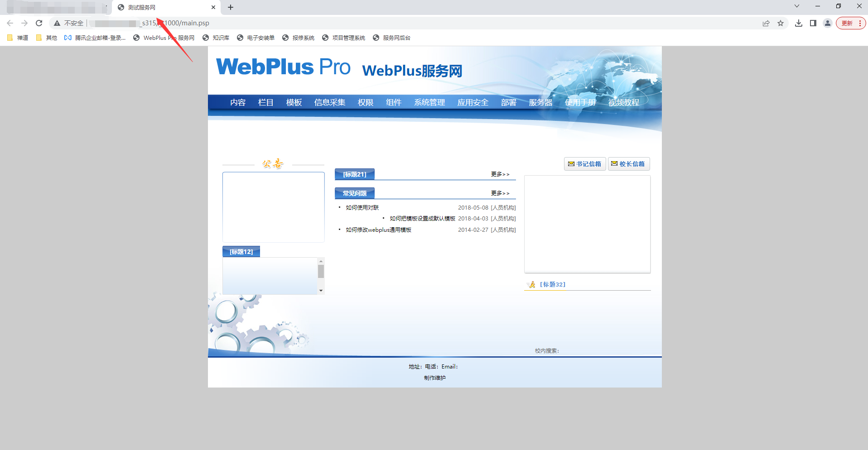Viewport: 868px width, 450px height.
Task: Close the 测试服务网 tab
Action: coord(213,7)
